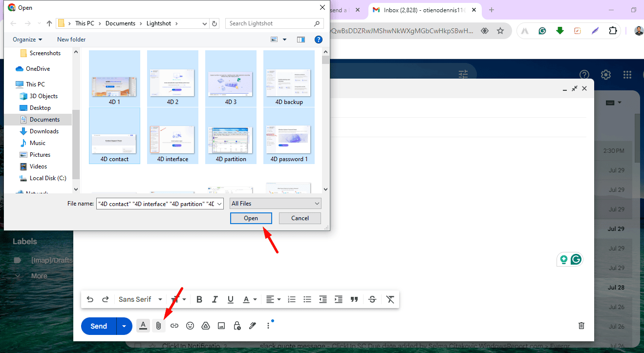Image resolution: width=644 pixels, height=353 pixels.
Task: Click the insert link icon in compose toolbar
Action: tap(174, 326)
